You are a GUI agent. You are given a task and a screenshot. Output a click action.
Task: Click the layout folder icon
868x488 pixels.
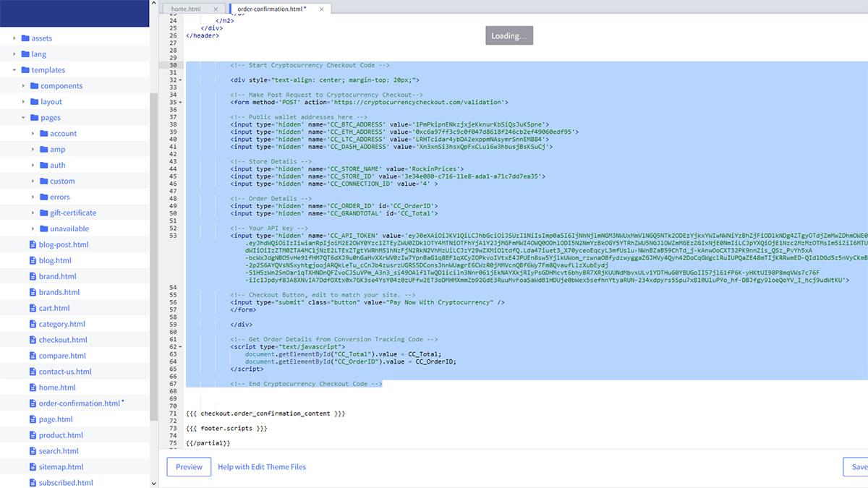(35, 102)
